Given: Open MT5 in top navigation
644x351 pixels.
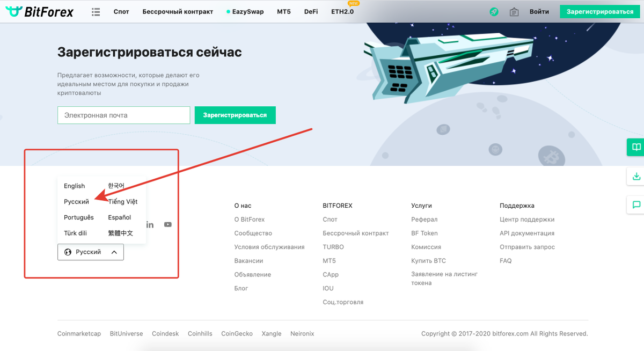Looking at the screenshot, I should pos(284,11).
